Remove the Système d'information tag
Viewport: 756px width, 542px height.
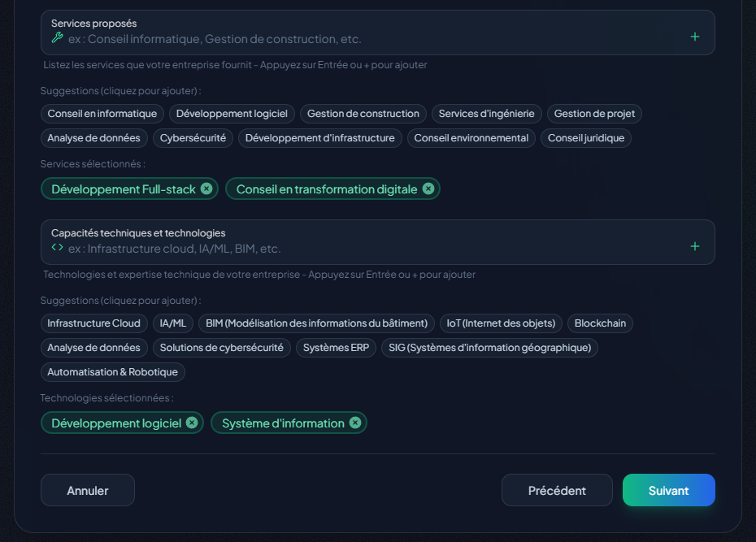pyautogui.click(x=355, y=423)
